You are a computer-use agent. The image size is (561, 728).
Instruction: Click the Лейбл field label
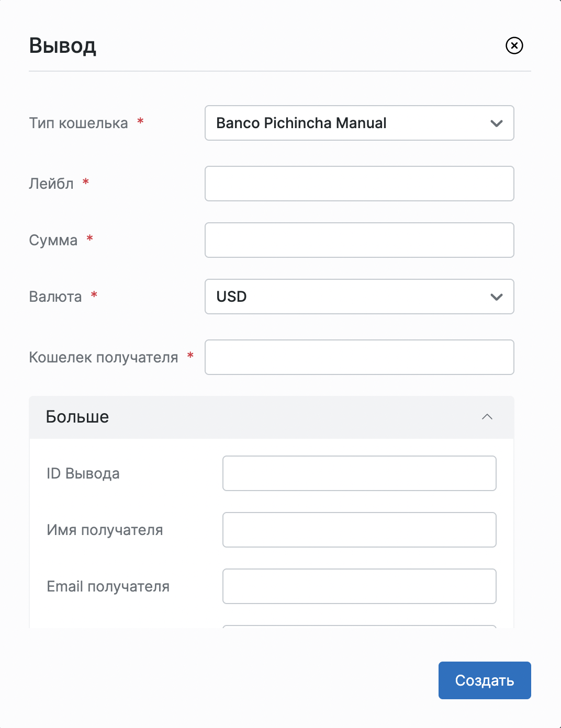[x=51, y=184]
